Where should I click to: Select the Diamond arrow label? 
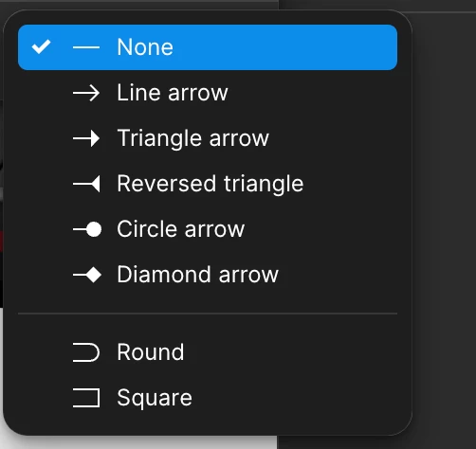click(198, 275)
